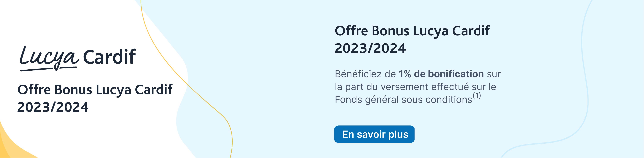Click the word sur after bonification

(493, 74)
